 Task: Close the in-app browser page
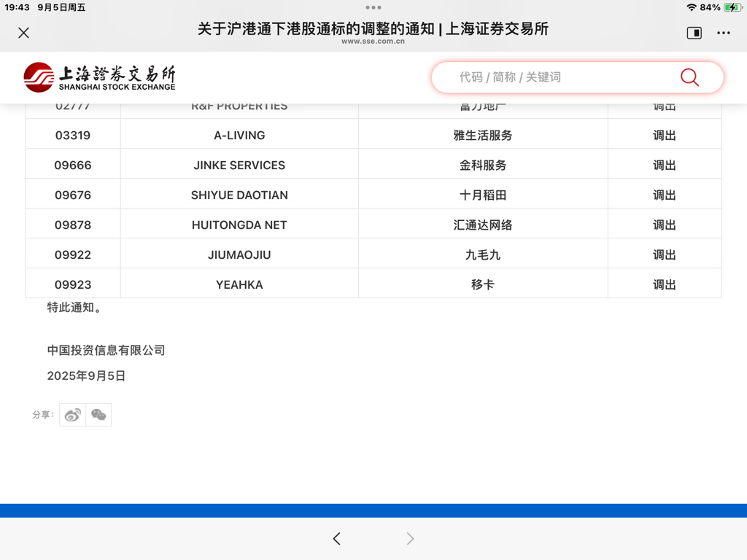click(x=23, y=33)
